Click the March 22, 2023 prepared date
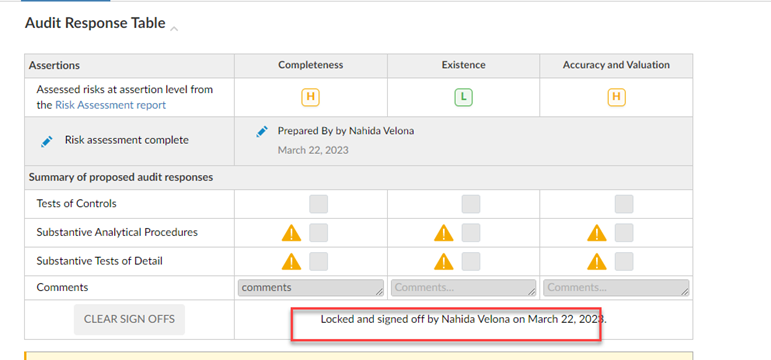Viewport: 771px width, 360px height. coord(313,150)
